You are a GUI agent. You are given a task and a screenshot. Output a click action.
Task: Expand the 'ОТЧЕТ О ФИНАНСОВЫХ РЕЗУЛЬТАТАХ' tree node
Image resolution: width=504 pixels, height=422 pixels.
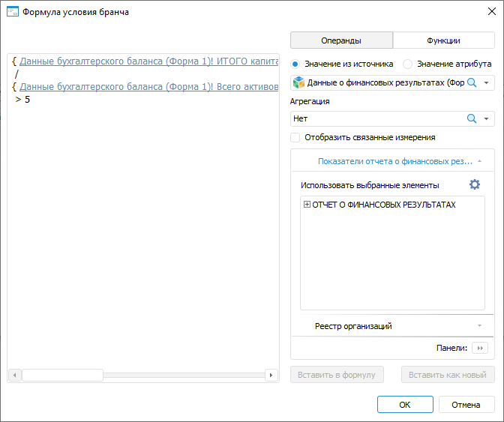click(x=307, y=204)
